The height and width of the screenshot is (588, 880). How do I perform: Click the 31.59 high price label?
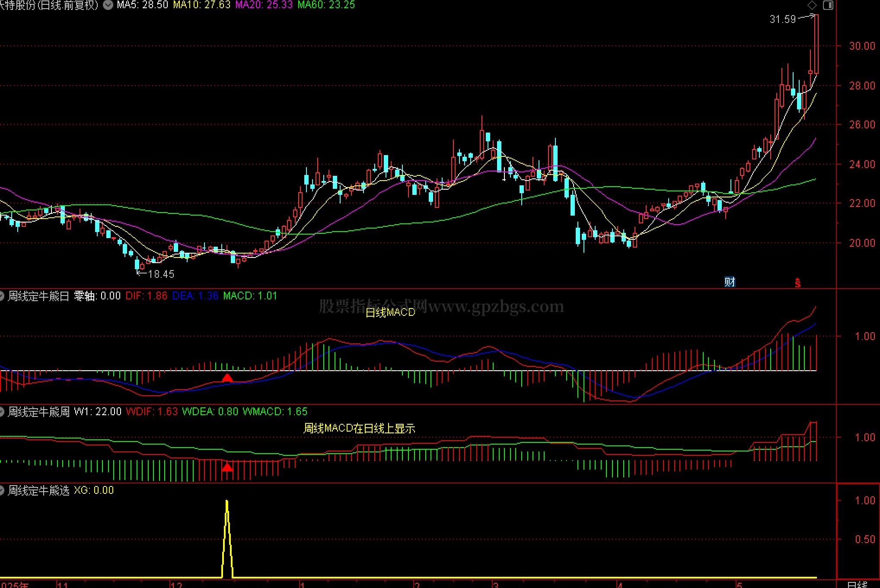click(x=782, y=19)
